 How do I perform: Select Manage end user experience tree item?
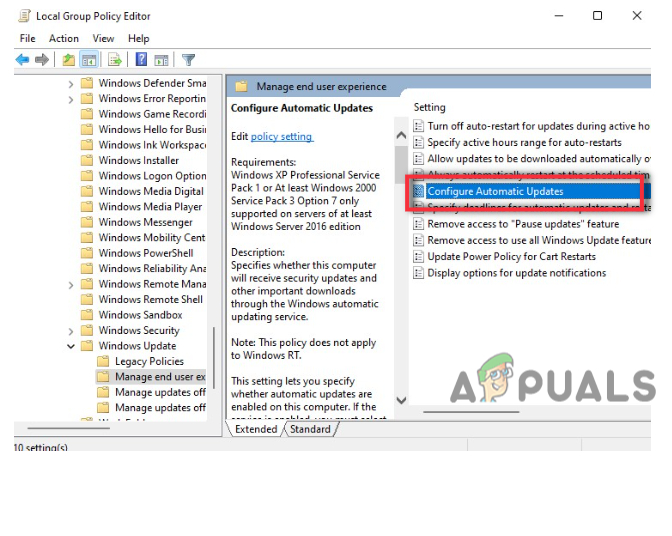pos(160,377)
